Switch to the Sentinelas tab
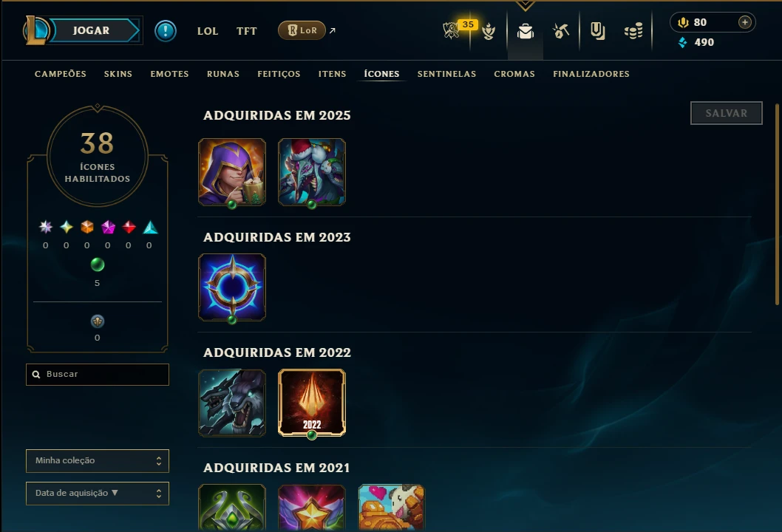The width and height of the screenshot is (782, 532). [x=447, y=74]
